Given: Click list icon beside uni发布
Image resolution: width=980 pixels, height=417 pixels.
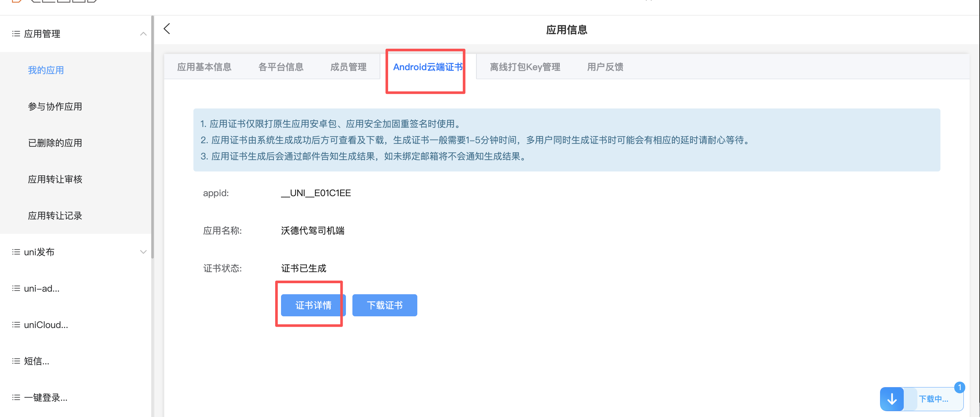Looking at the screenshot, I should (16, 252).
